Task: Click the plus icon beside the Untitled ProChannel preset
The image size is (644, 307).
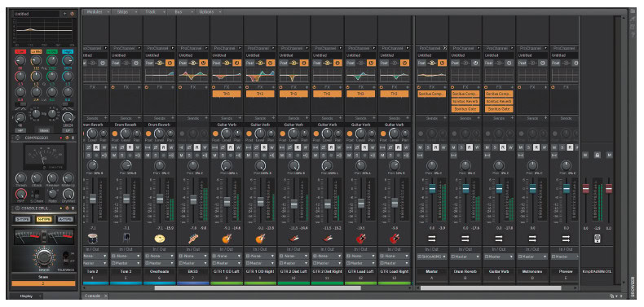Action: pos(64,14)
